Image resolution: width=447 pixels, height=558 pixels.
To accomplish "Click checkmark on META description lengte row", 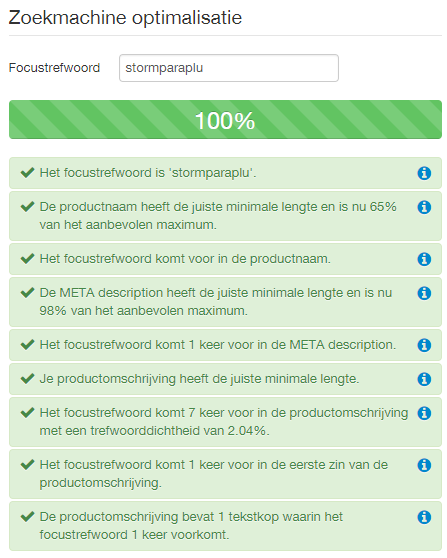I will coord(27,293).
